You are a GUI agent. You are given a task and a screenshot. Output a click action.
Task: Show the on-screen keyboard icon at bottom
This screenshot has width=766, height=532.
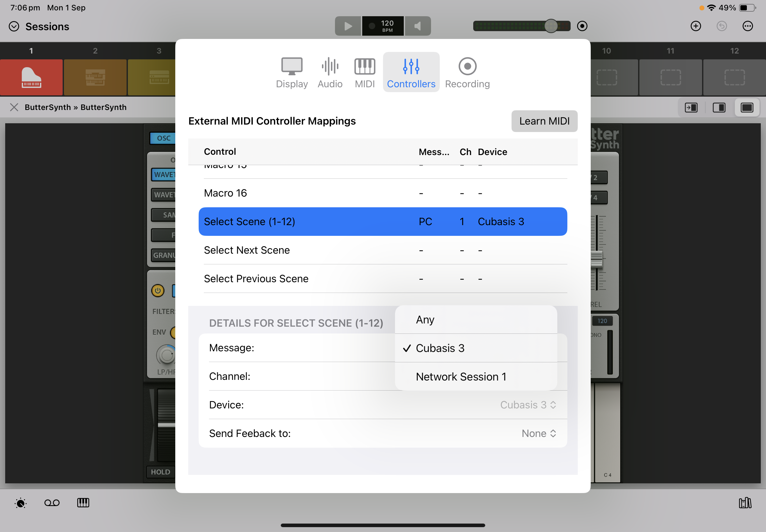83,503
